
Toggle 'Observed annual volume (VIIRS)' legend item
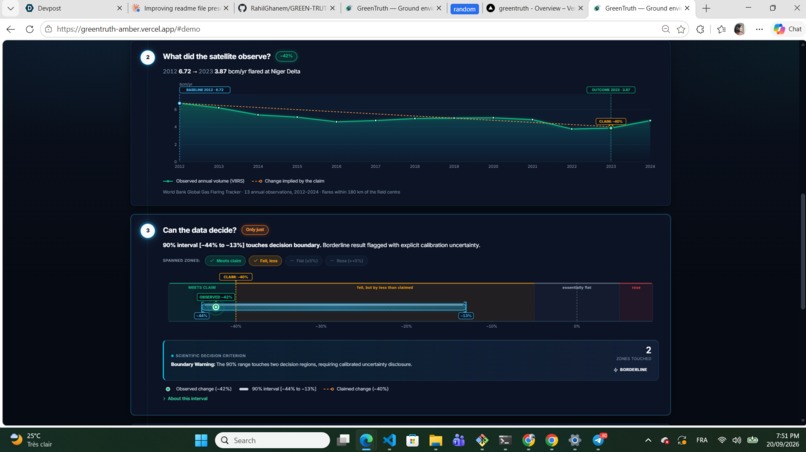point(204,181)
